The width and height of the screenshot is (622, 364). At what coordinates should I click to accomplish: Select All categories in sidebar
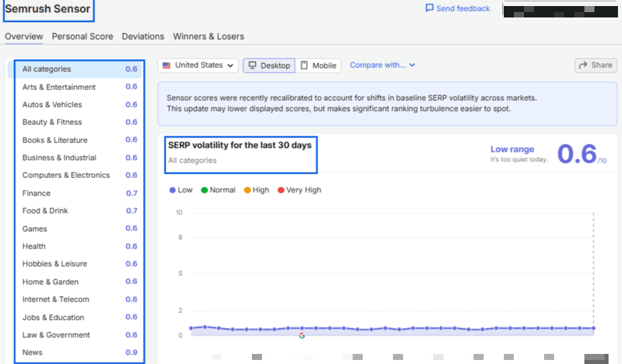click(75, 69)
